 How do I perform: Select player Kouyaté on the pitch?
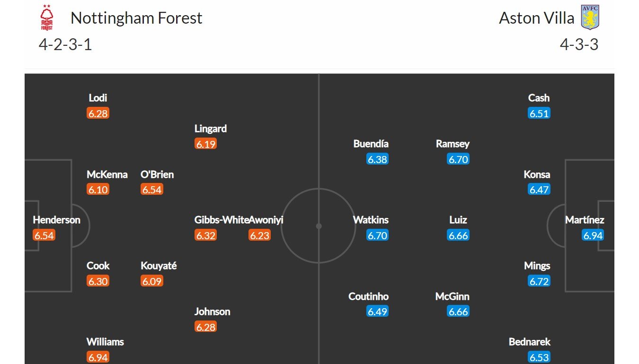[x=159, y=266]
